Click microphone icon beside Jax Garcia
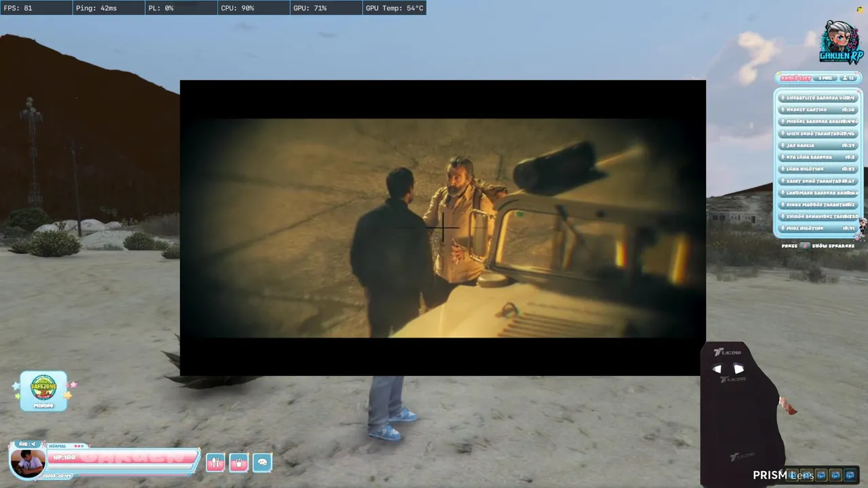Screen dimensions: 868x488 tap(783, 145)
